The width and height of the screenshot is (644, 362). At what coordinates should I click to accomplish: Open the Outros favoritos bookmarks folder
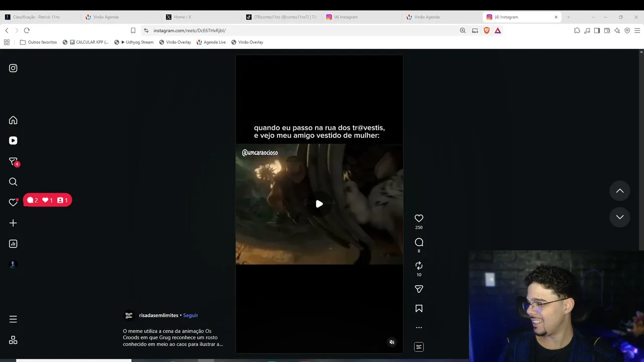[x=38, y=42]
